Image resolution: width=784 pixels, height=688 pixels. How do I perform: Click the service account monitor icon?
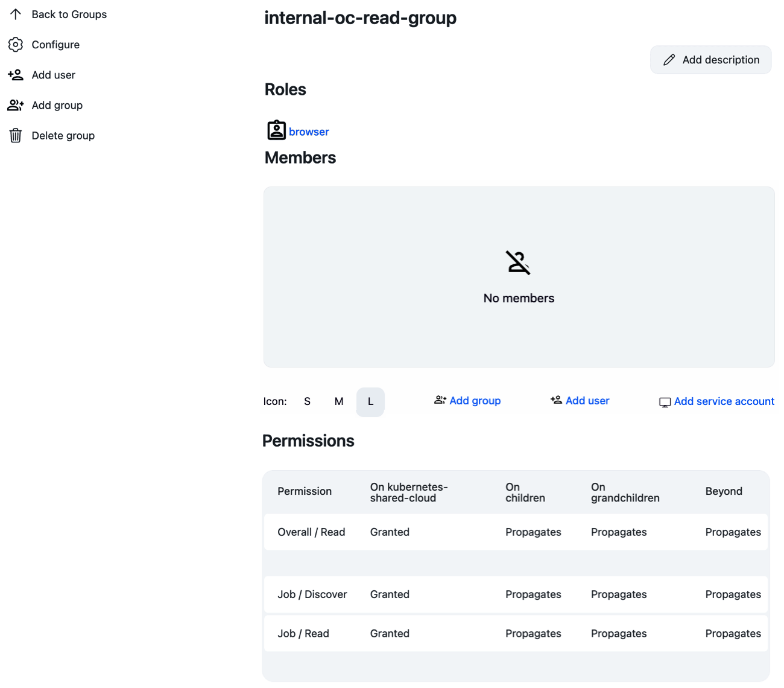click(665, 403)
